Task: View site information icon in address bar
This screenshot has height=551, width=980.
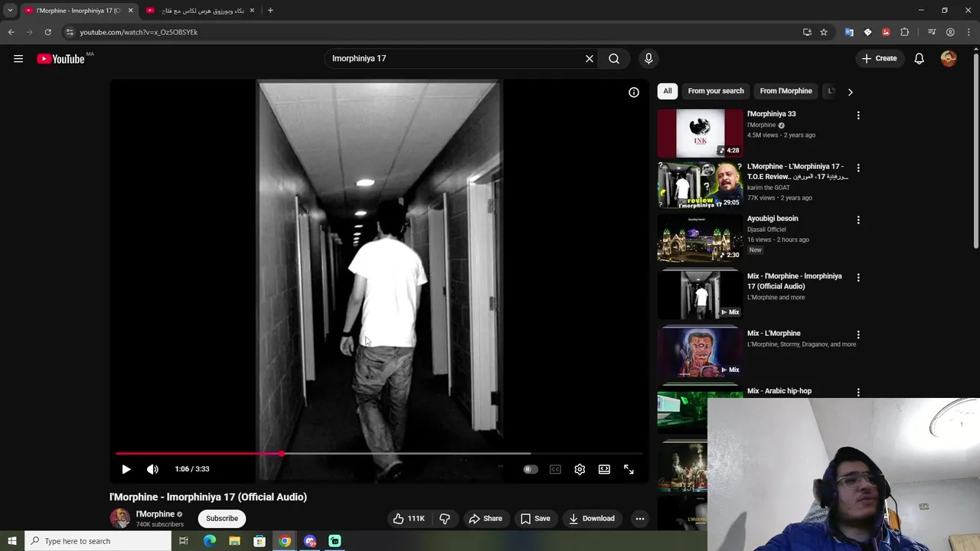Action: [70, 32]
